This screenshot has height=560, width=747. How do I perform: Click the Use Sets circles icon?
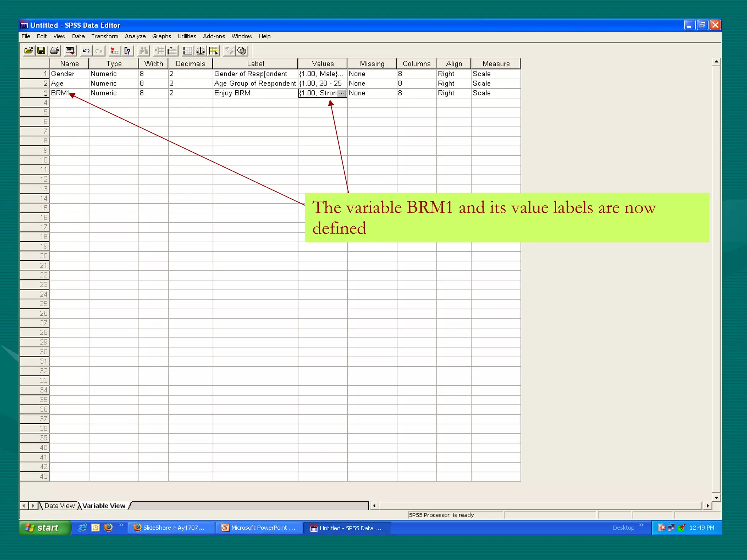pyautogui.click(x=242, y=51)
